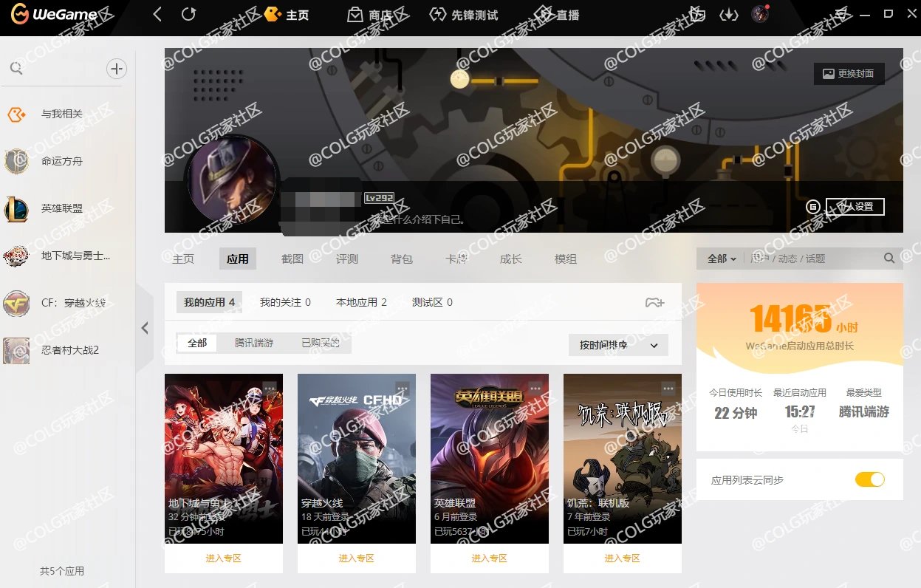921x588 pixels.
Task: Open more options on 英雄联盟 card
Action: 535,388
